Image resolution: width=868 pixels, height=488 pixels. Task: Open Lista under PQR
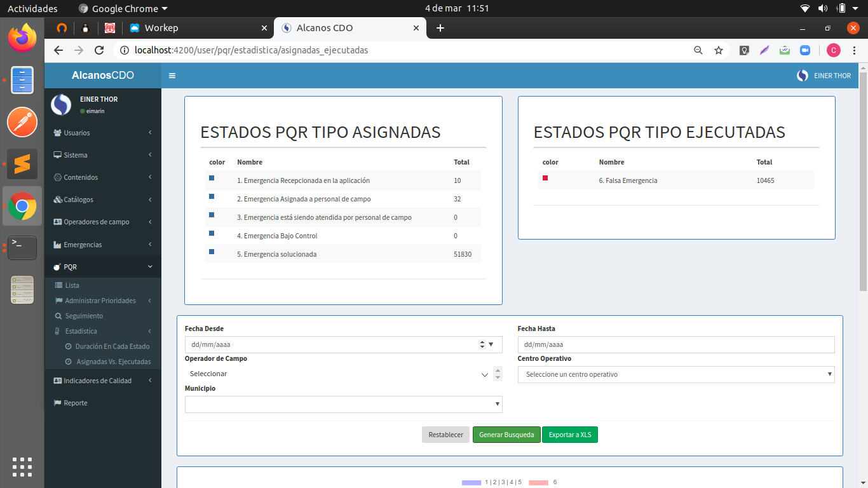[72, 285]
